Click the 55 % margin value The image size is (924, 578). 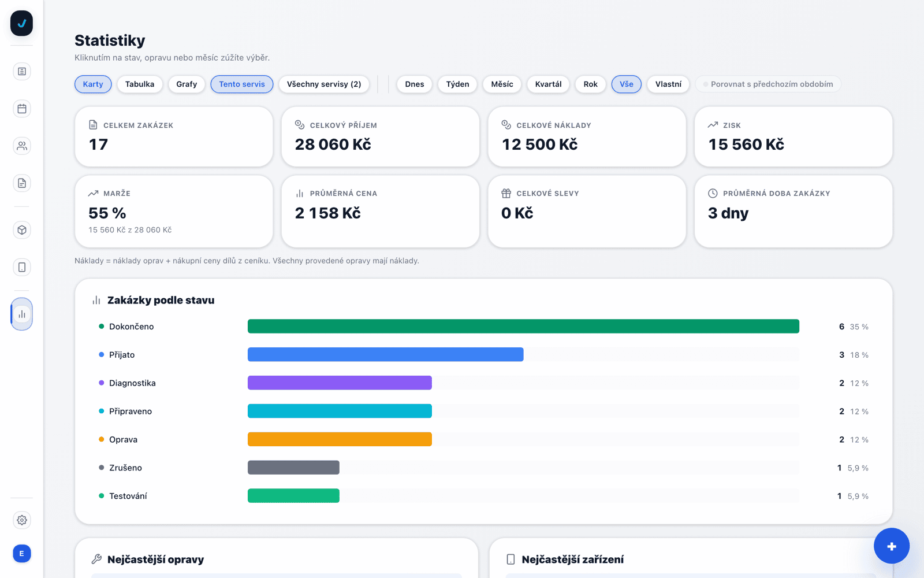pos(107,213)
